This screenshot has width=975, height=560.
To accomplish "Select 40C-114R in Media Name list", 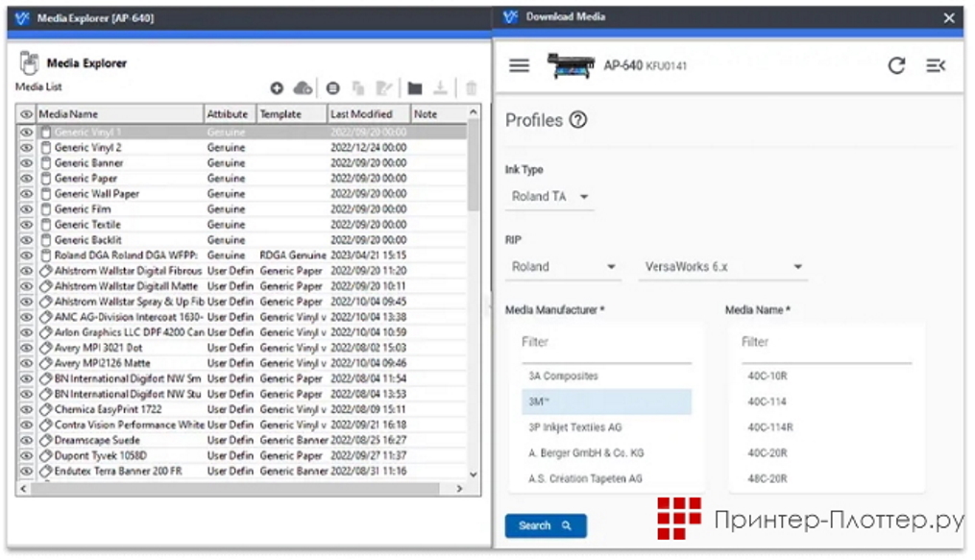I will click(x=769, y=427).
